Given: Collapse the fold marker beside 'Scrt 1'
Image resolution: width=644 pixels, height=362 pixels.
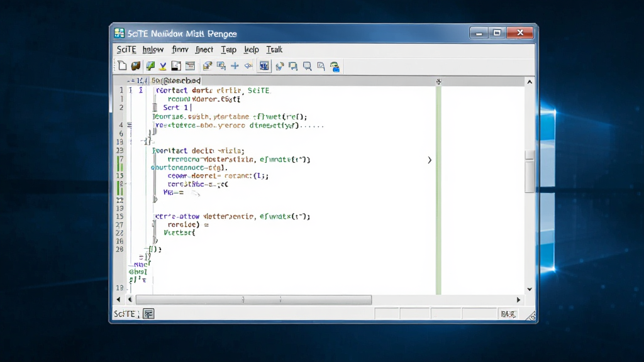Looking at the screenshot, I should click(x=155, y=107).
